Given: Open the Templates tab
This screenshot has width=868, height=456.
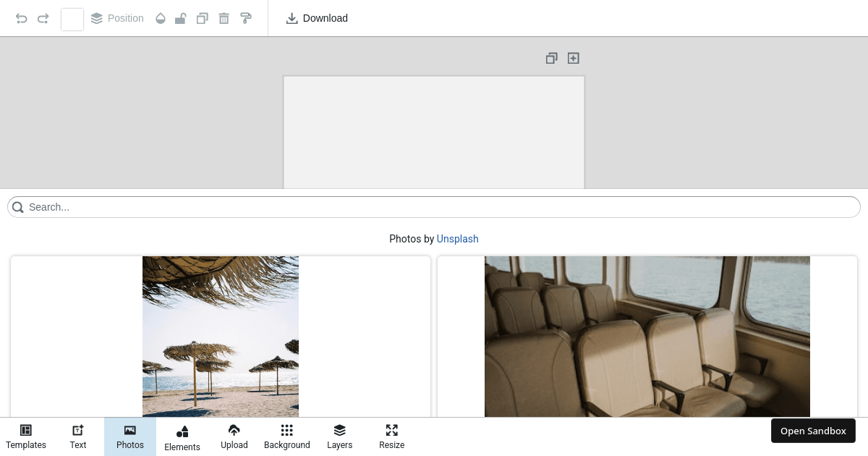Looking at the screenshot, I should pyautogui.click(x=26, y=437).
